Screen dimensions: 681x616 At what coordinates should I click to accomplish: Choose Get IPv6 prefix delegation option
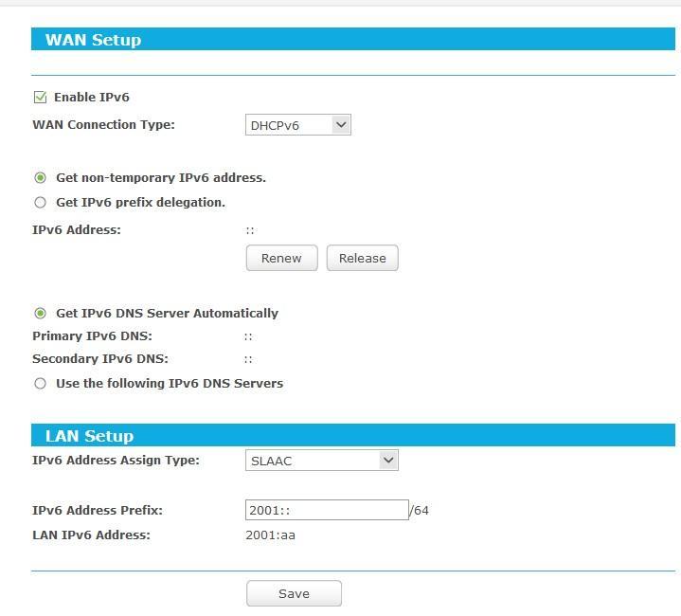click(40, 202)
